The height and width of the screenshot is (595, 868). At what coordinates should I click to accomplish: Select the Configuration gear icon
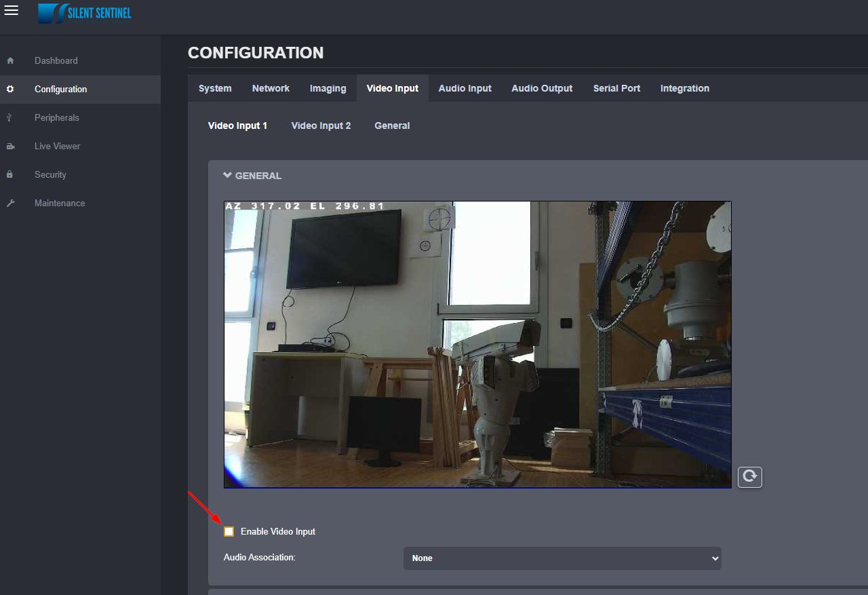pyautogui.click(x=10, y=89)
